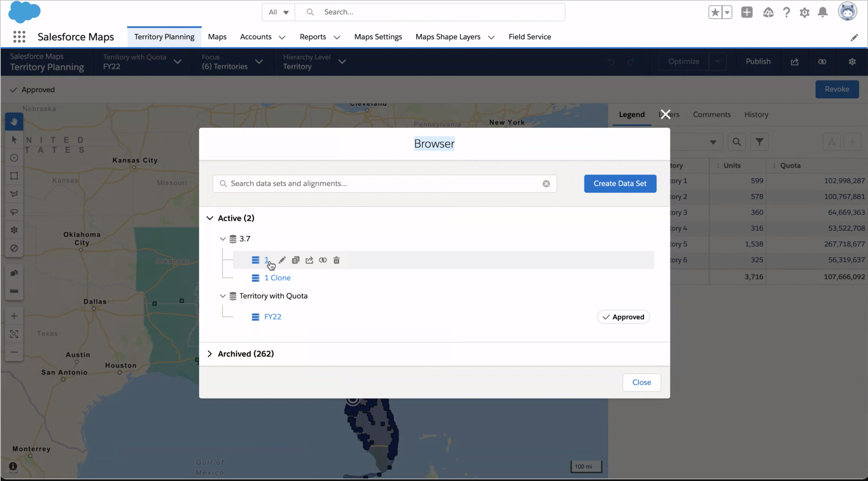868x481 pixels.
Task: Select the pan hand tool on the map
Action: coord(14,122)
